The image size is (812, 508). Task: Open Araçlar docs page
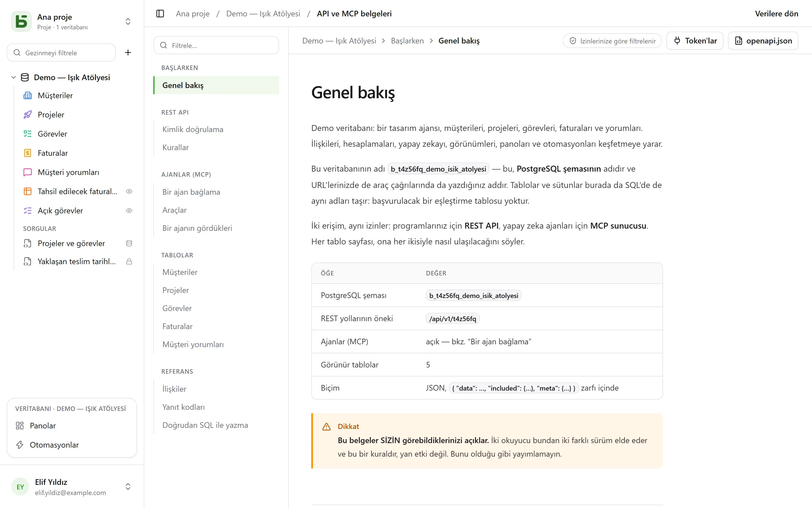(175, 210)
